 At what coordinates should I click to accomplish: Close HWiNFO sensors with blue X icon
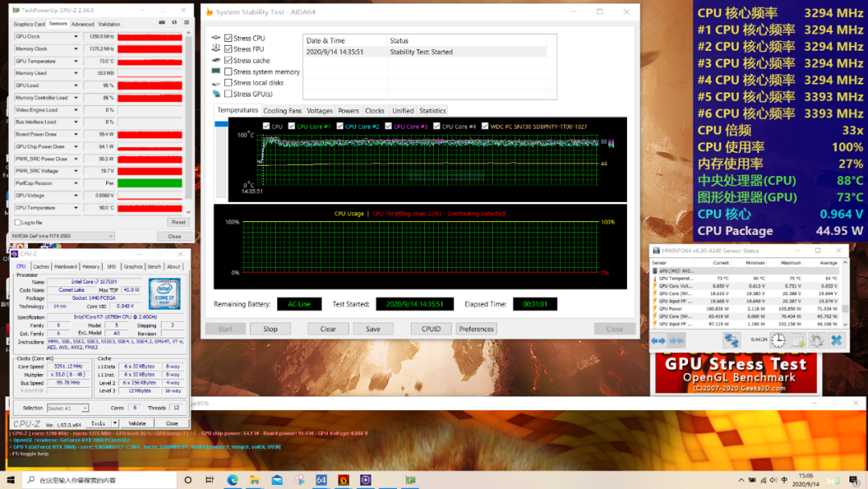(x=837, y=340)
